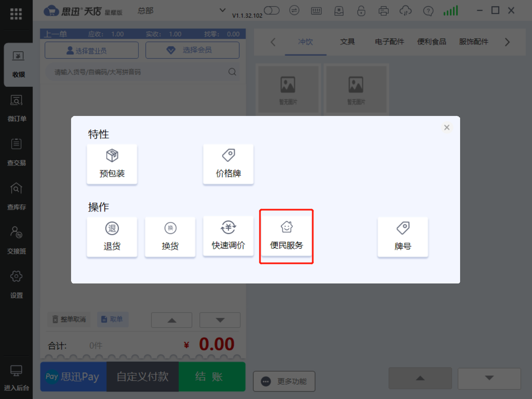The image size is (532, 399).
Task: Click the printer icon in the top bar
Action: point(384,11)
